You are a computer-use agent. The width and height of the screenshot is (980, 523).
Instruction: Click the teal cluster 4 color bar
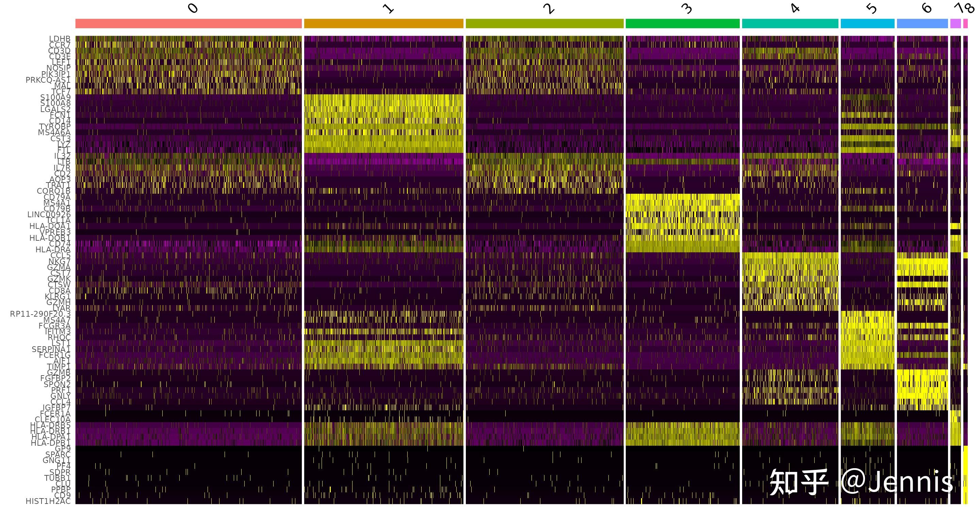pos(790,23)
